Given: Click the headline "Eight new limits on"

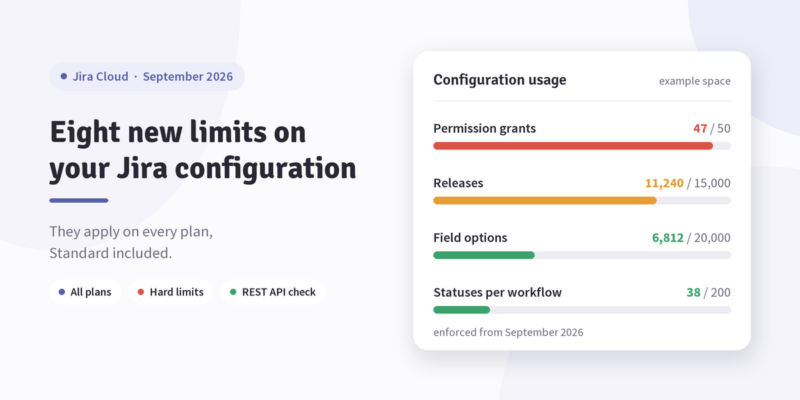Looking at the screenshot, I should [178, 132].
